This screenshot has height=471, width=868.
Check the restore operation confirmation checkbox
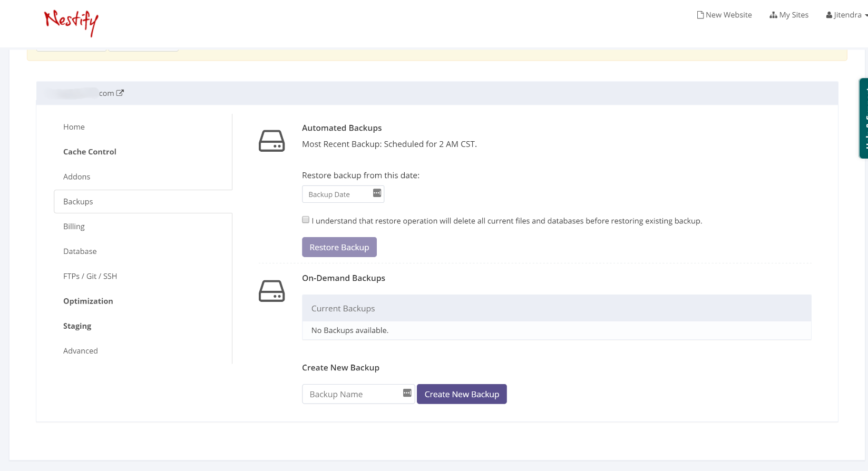306,220
